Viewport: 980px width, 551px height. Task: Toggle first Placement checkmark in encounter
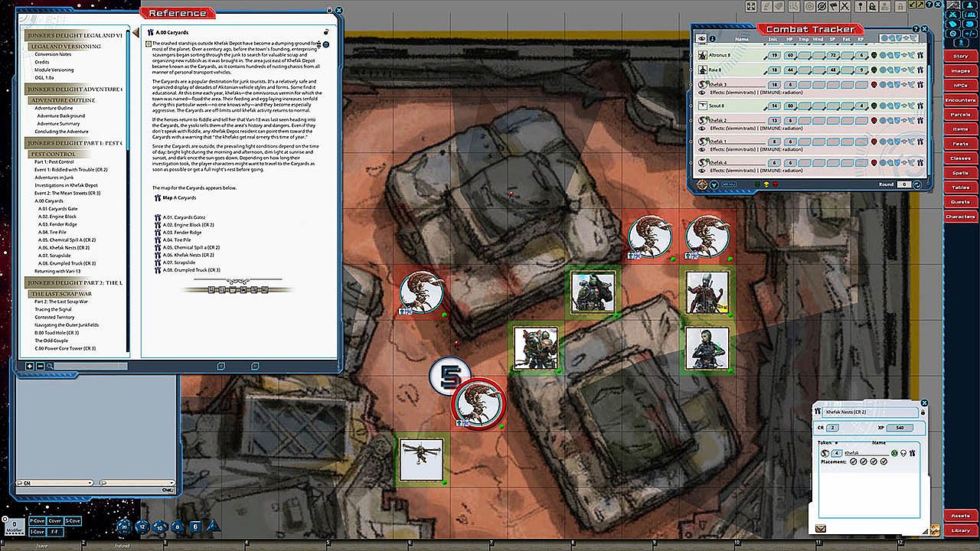coord(853,462)
